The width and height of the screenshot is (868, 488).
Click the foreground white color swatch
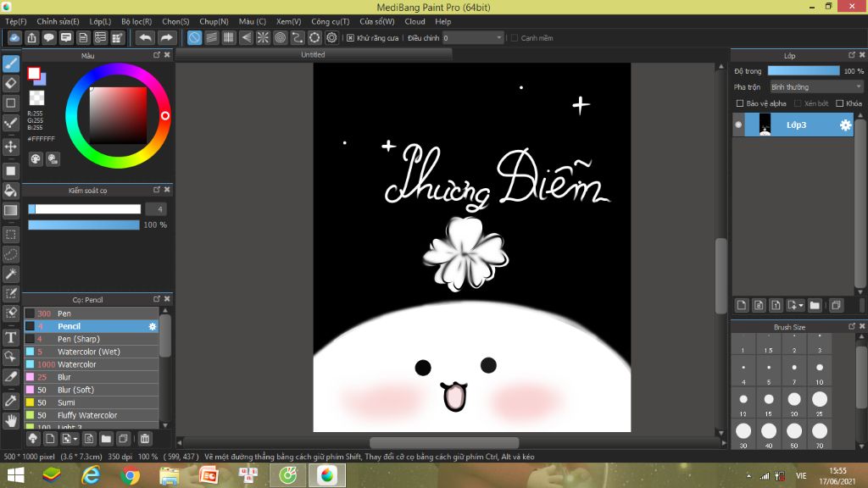tap(34, 73)
